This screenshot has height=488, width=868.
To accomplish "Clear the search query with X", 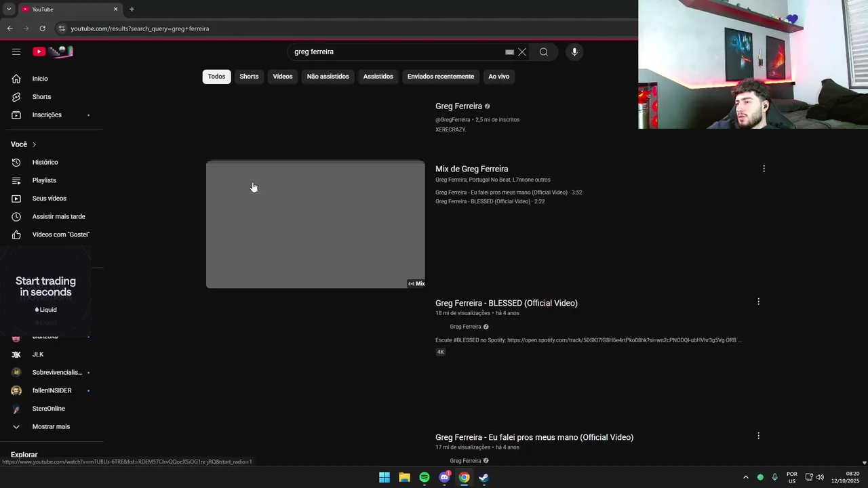I will 522,52.
